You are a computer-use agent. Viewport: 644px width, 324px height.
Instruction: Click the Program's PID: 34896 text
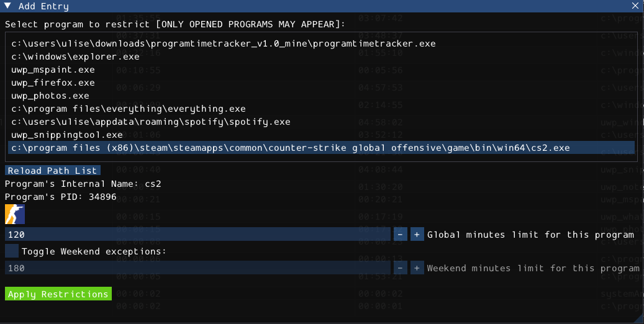coord(61,197)
